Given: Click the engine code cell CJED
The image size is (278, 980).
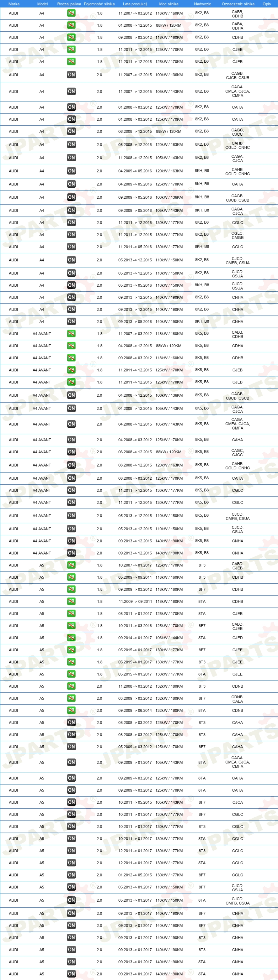Looking at the screenshot, I should [237, 638].
